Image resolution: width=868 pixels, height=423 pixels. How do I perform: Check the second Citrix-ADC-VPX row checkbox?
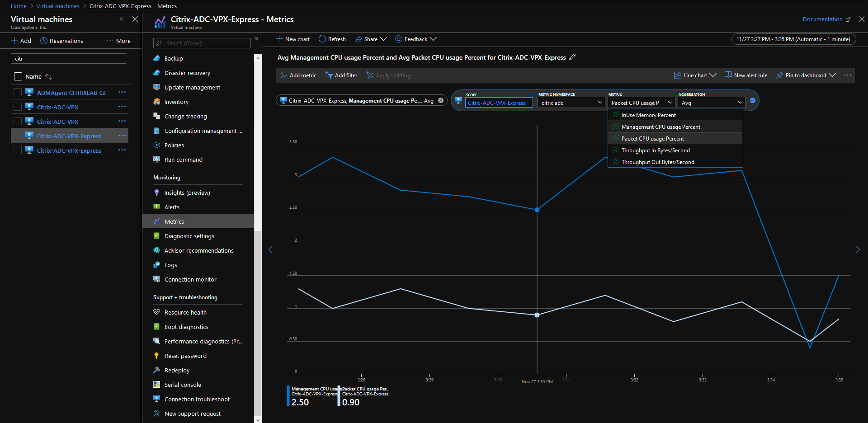pos(18,121)
